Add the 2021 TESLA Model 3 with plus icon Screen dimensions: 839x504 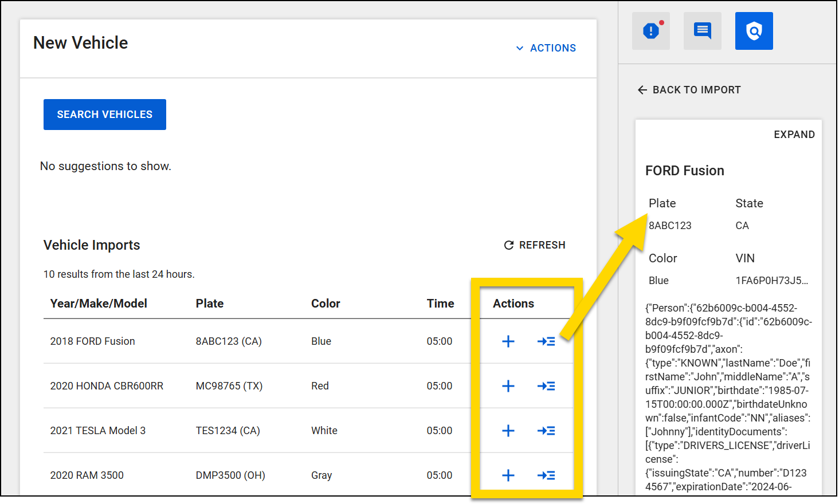508,430
